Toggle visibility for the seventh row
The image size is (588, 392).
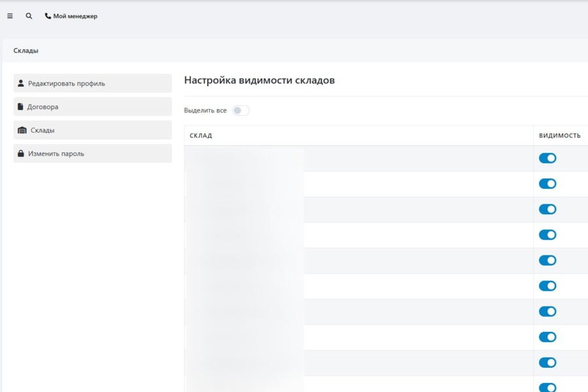tap(547, 312)
